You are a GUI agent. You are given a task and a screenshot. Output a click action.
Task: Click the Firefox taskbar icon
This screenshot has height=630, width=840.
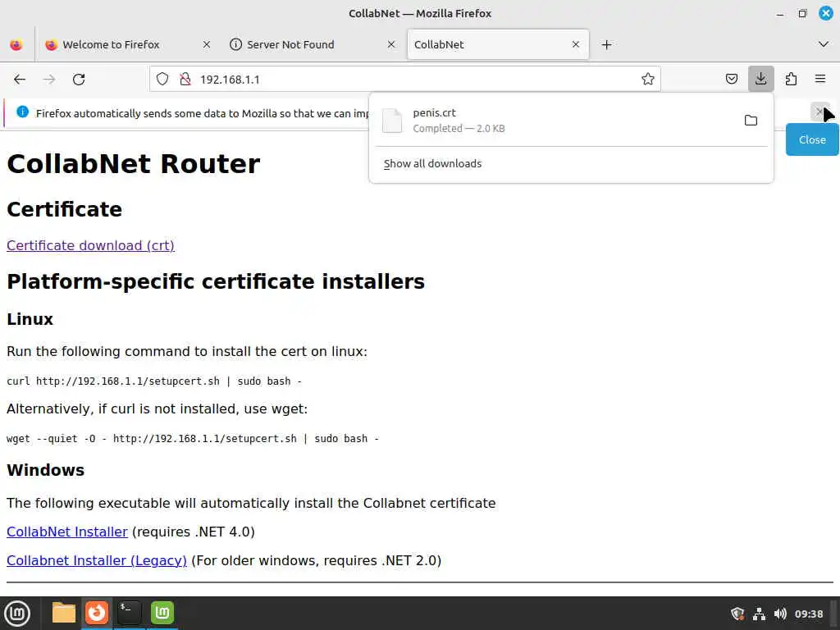point(97,613)
